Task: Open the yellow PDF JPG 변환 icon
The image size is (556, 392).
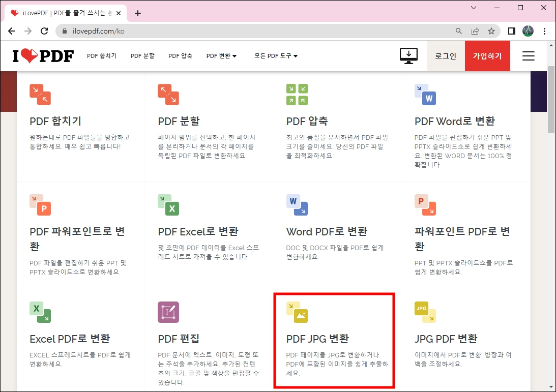Action: (x=297, y=312)
